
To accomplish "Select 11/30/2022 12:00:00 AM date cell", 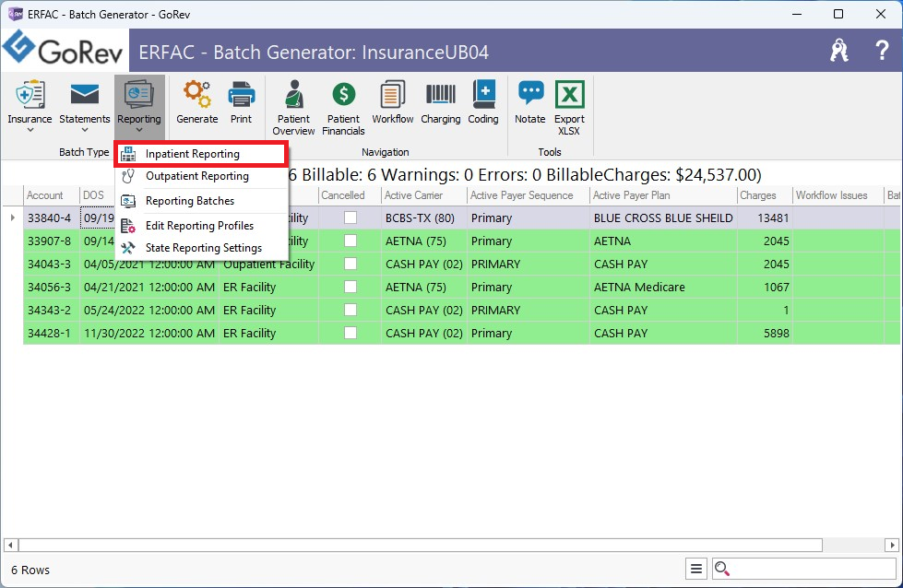I will point(149,333).
